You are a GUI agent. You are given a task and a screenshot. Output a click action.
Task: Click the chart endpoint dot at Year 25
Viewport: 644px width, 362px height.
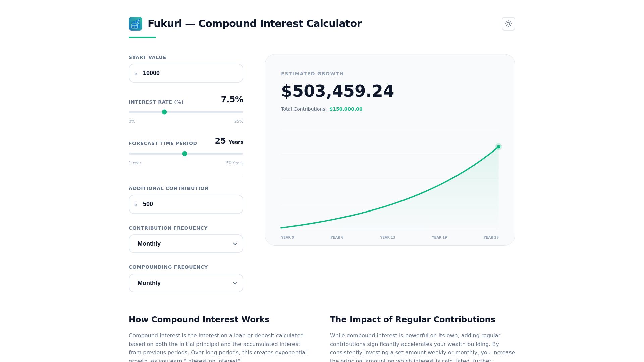pyautogui.click(x=498, y=147)
